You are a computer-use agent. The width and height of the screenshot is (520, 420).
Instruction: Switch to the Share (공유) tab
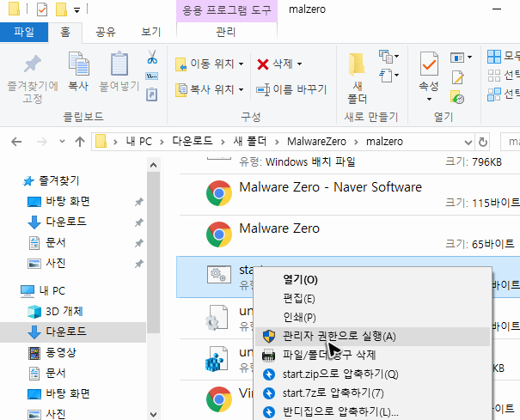pos(106,32)
